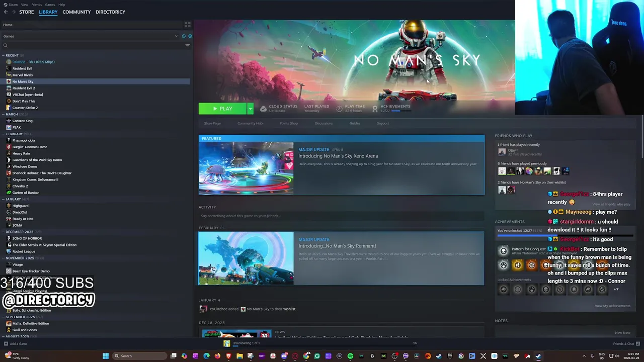Open Guides link under game header
This screenshot has height=362, width=644.
coord(355,123)
